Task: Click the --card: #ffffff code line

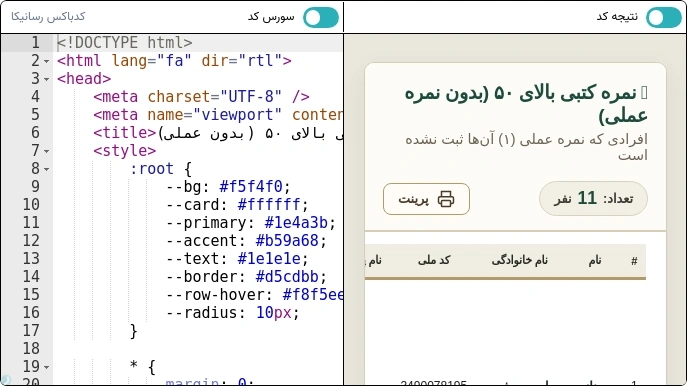Action: [x=237, y=205]
